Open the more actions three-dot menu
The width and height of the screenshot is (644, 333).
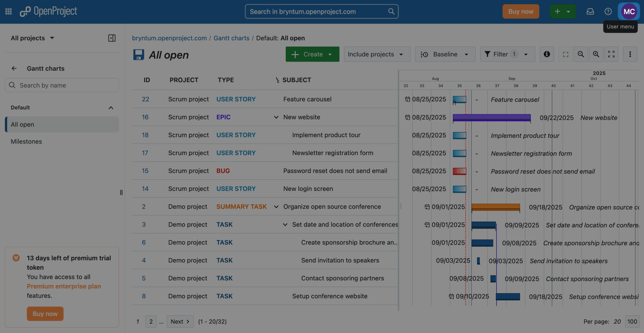click(630, 54)
